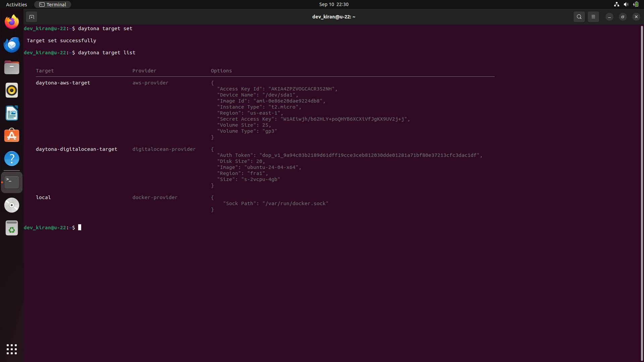The height and width of the screenshot is (362, 644).
Task: Click the Image ubuntu-24-04-x64 line
Action: pyautogui.click(x=259, y=167)
